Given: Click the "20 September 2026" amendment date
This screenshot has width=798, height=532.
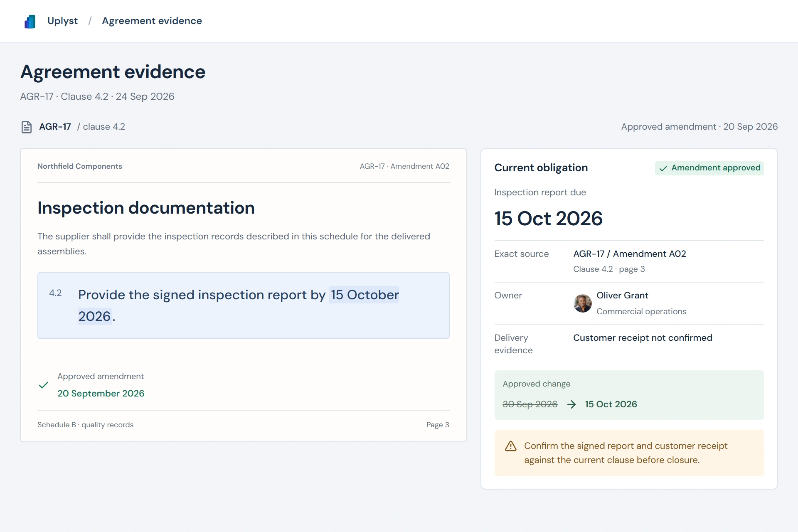Looking at the screenshot, I should pyautogui.click(x=101, y=393).
